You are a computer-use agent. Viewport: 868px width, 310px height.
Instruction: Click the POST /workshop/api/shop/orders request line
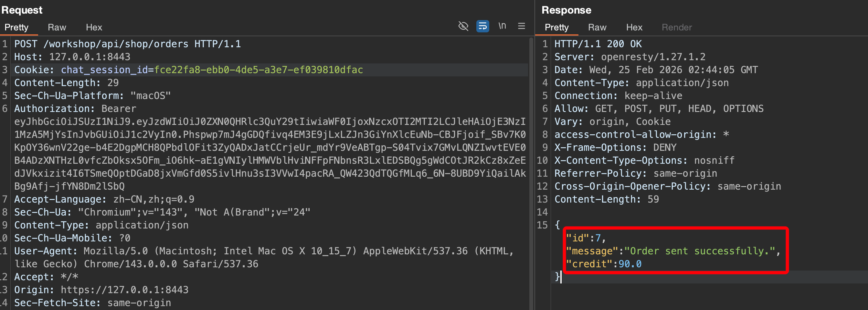click(x=127, y=44)
